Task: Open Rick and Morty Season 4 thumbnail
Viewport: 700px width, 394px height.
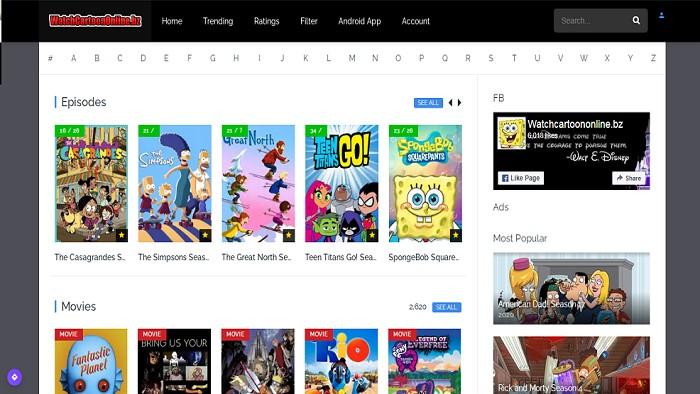Action: 571,365
